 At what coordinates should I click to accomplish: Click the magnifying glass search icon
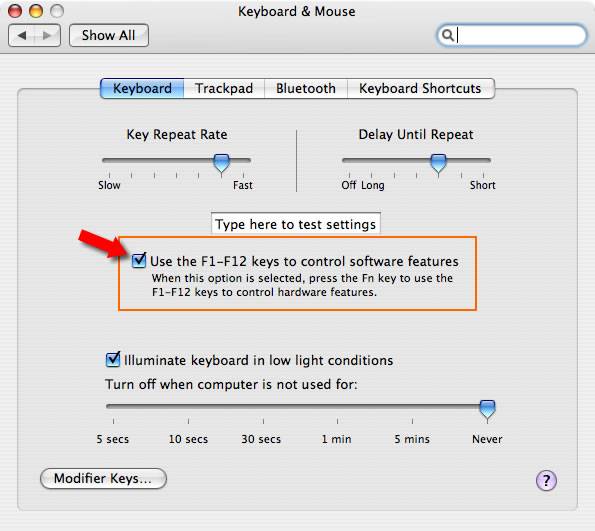(x=448, y=35)
